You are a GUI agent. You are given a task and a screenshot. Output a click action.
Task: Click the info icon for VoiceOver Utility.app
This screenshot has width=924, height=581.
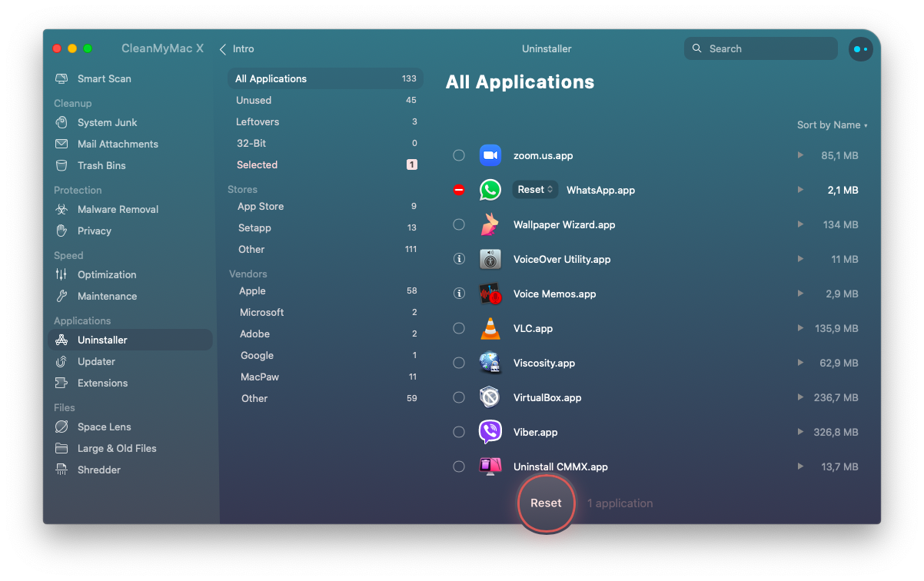click(x=459, y=259)
